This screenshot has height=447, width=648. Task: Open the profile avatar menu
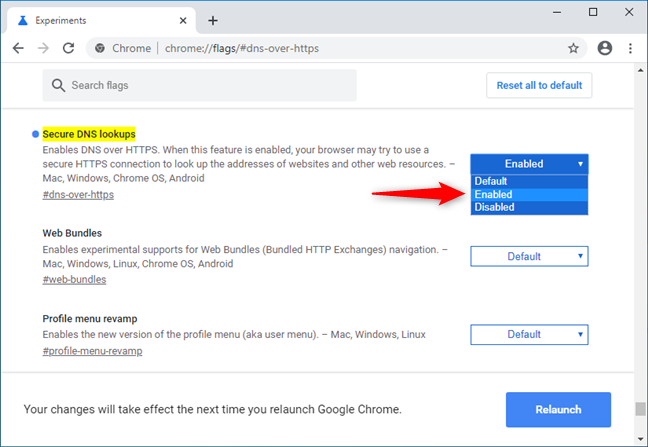point(605,48)
